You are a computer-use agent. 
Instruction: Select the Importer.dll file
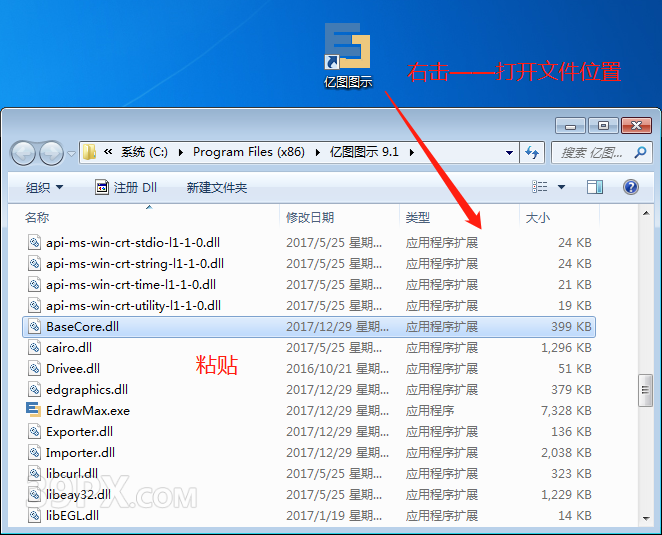tap(80, 453)
